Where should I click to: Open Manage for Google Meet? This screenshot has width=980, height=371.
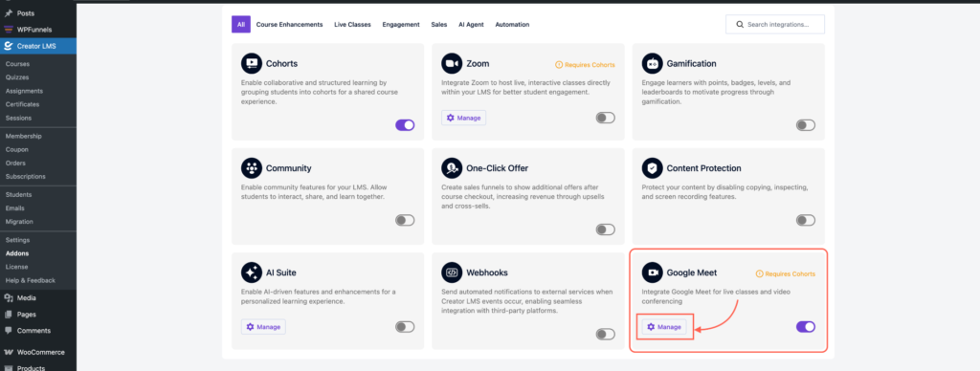pyautogui.click(x=664, y=327)
